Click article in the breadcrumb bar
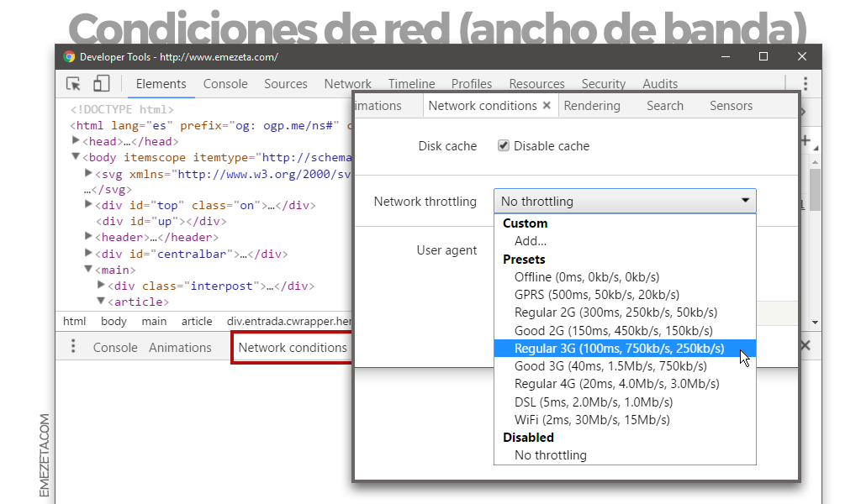Image resolution: width=861 pixels, height=504 pixels. (197, 322)
